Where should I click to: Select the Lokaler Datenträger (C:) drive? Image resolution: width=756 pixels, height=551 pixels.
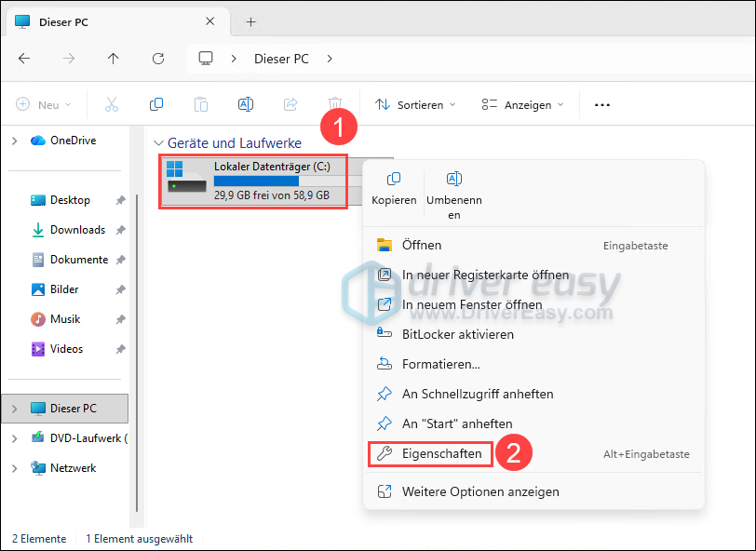click(253, 181)
